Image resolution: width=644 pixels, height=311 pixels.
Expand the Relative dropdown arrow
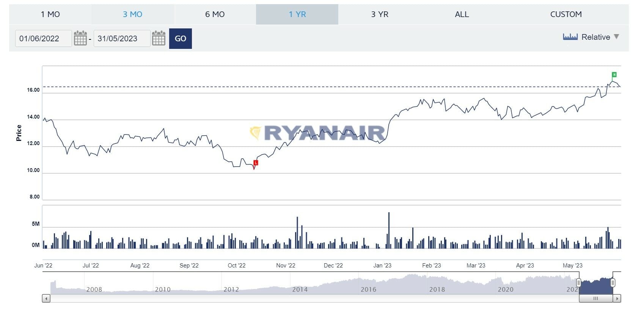(616, 37)
